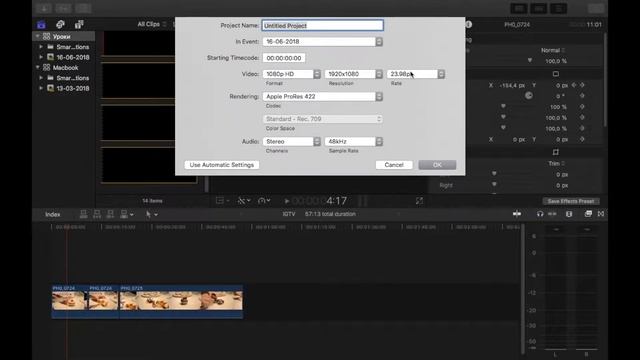Click the Project Name text field
Image resolution: width=640 pixels, height=360 pixels.
coord(322,25)
